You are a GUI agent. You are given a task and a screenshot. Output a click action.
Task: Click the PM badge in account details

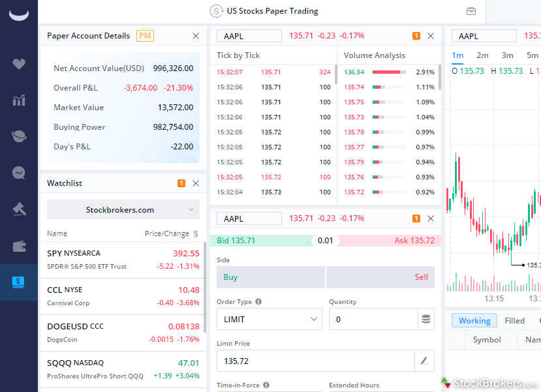145,36
